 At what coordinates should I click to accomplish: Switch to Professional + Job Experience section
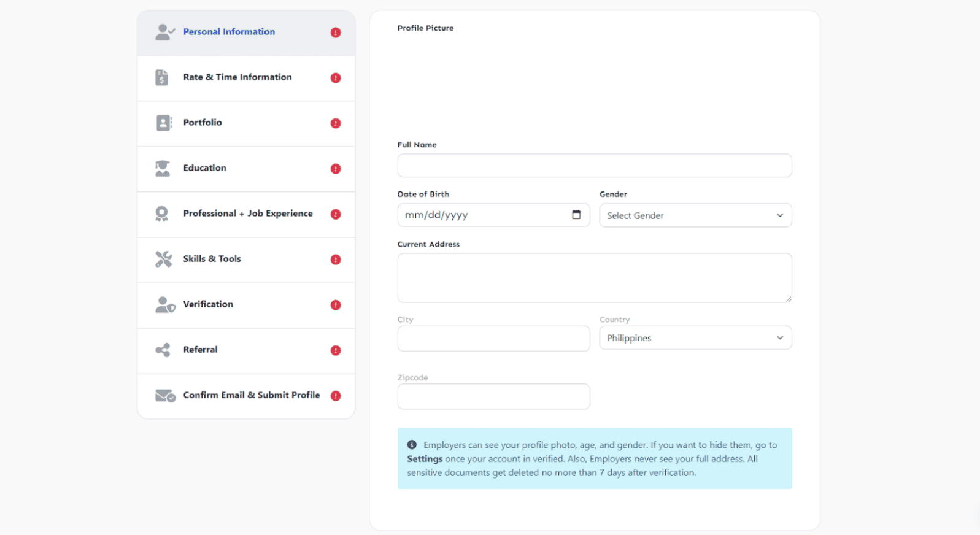pos(248,214)
